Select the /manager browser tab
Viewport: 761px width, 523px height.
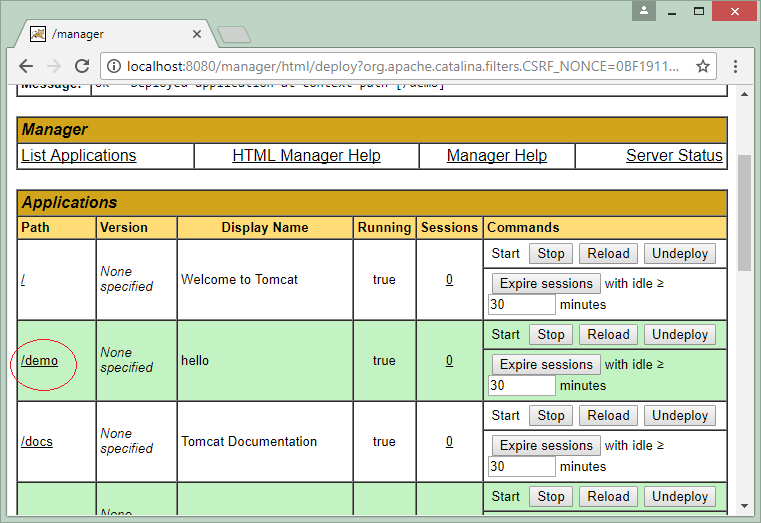click(x=114, y=34)
